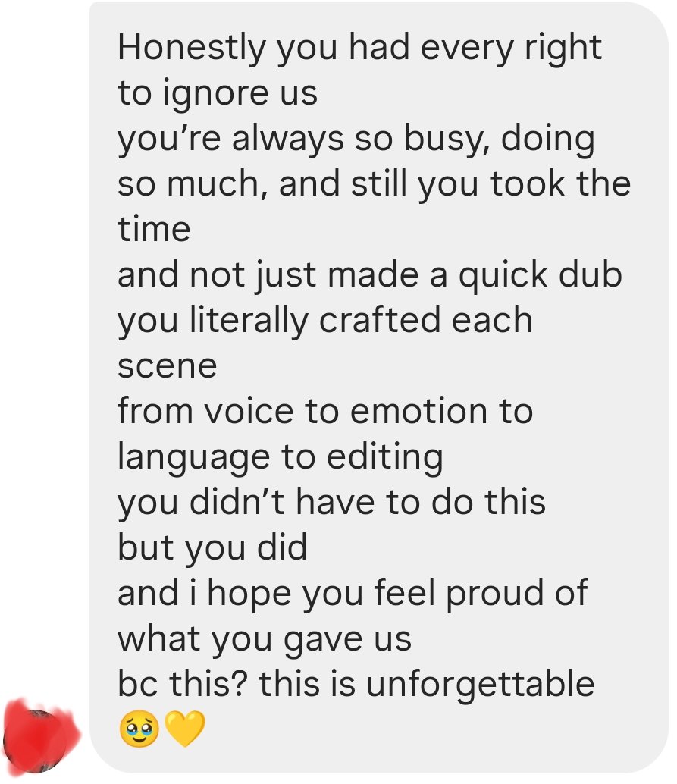Click the word 'Honestly' in the message
The height and width of the screenshot is (784, 677).
click(192, 49)
